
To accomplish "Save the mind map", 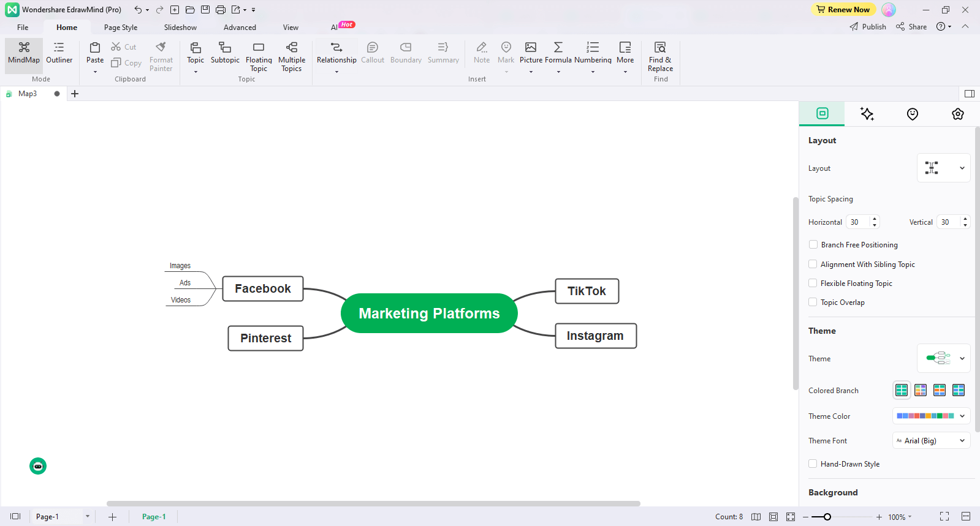I will pos(205,10).
